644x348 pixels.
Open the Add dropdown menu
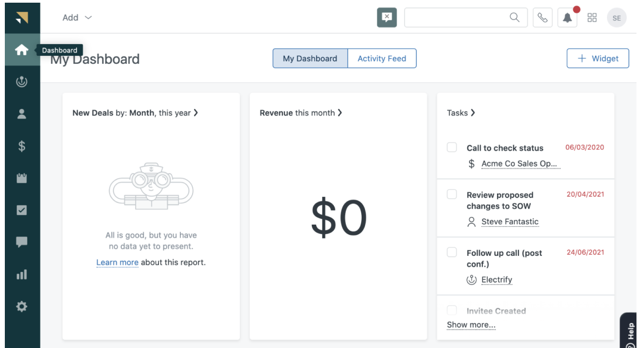[x=77, y=18]
